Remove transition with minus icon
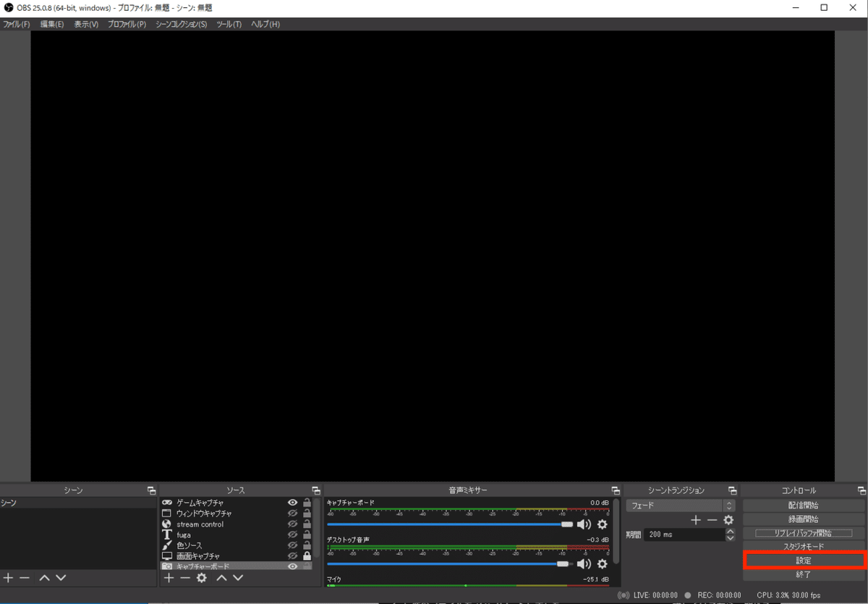The image size is (868, 604). coord(712,520)
